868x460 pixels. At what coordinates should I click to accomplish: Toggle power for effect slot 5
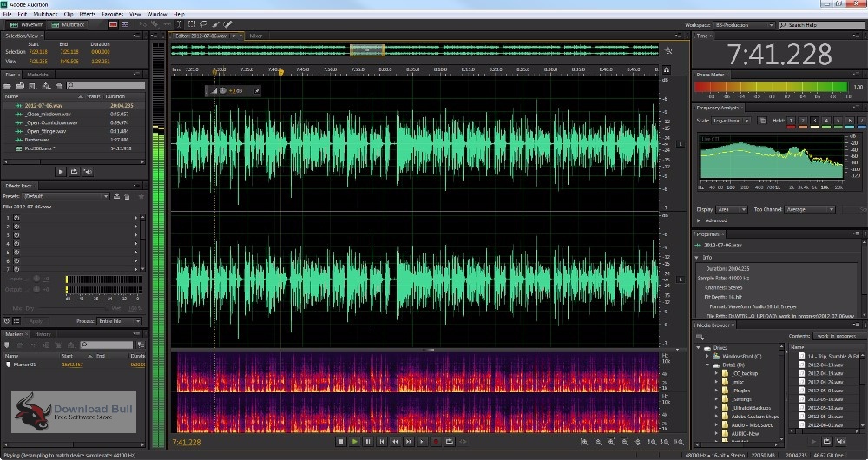coord(16,253)
